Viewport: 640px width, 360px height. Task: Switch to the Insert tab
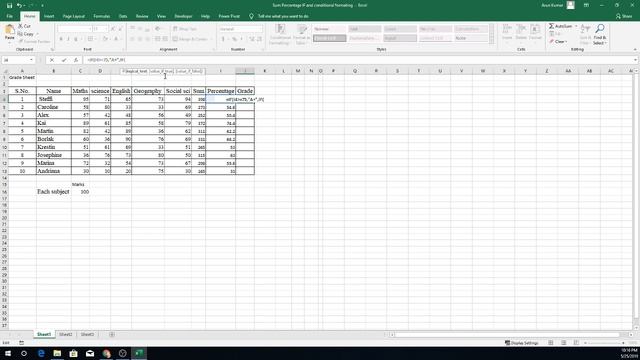click(x=49, y=16)
